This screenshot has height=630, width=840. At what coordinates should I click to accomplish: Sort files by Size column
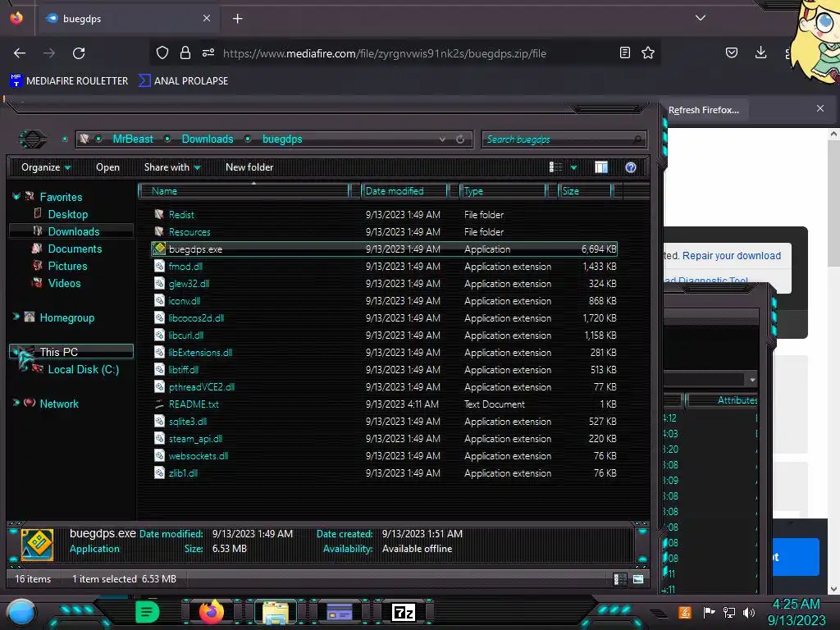(585, 190)
